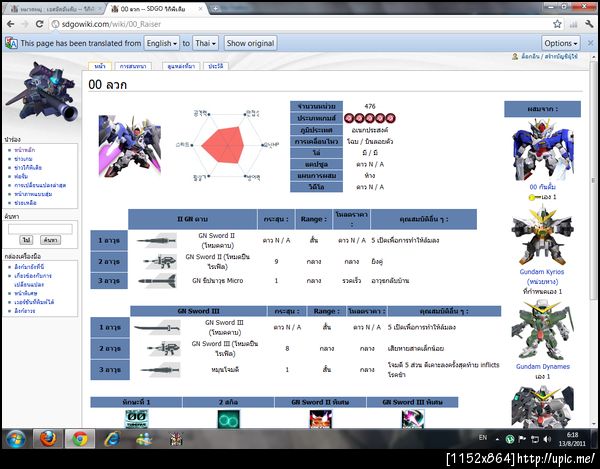Open the English source language dropdown
This screenshot has height=469, width=600.
point(161,43)
